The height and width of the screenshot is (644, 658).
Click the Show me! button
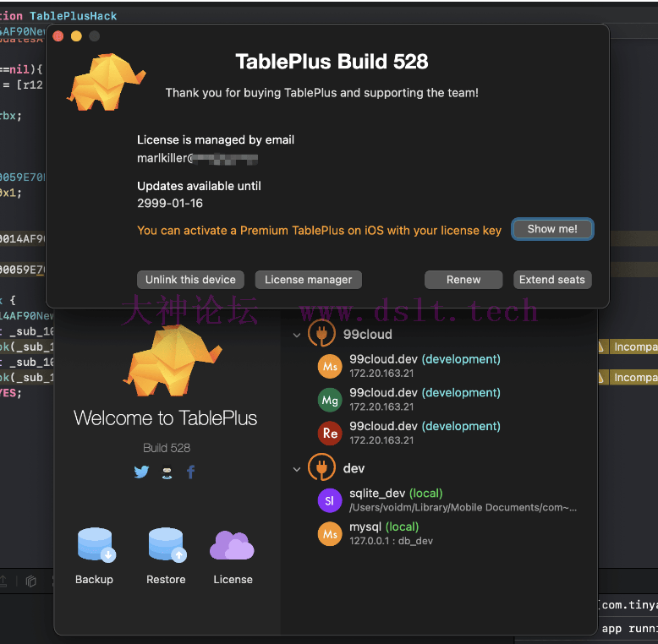tap(551, 229)
